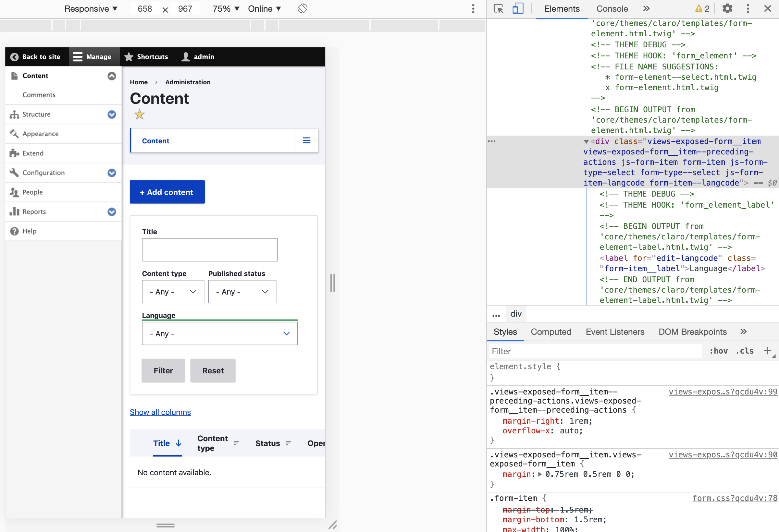
Task: Expand the Structure submenu chevron
Action: point(112,115)
